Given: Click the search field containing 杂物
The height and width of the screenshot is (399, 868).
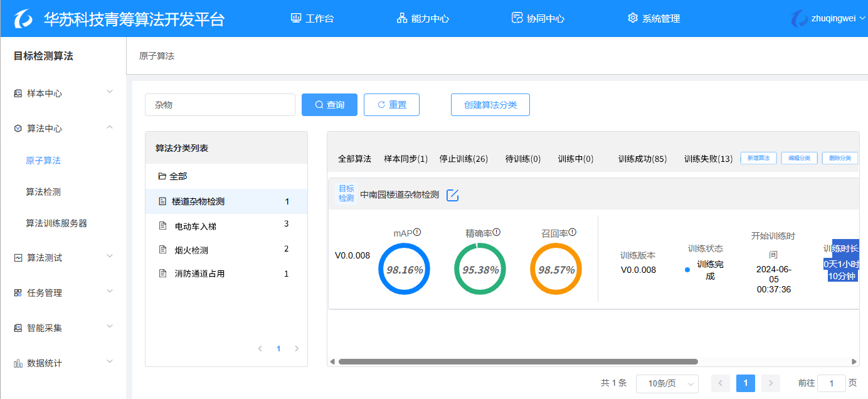Looking at the screenshot, I should click(x=220, y=105).
